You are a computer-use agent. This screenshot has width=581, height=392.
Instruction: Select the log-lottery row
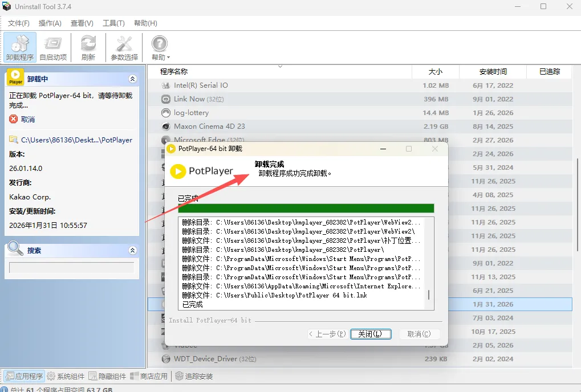pyautogui.click(x=360, y=113)
